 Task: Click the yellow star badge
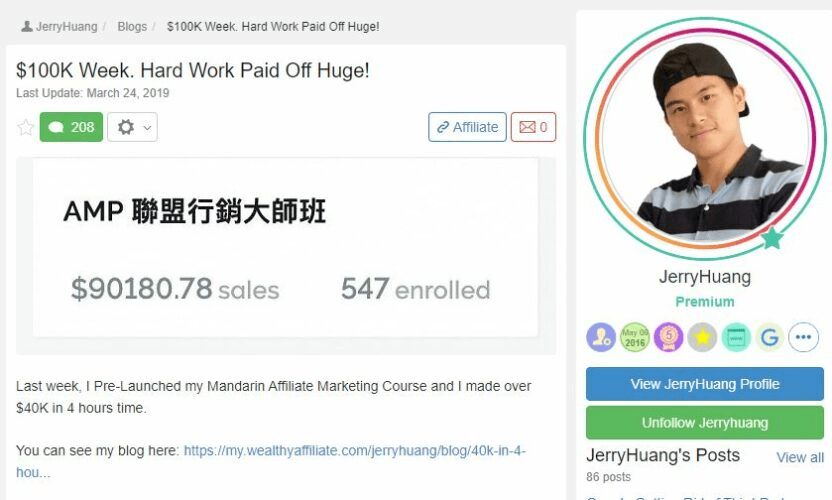pyautogui.click(x=702, y=337)
